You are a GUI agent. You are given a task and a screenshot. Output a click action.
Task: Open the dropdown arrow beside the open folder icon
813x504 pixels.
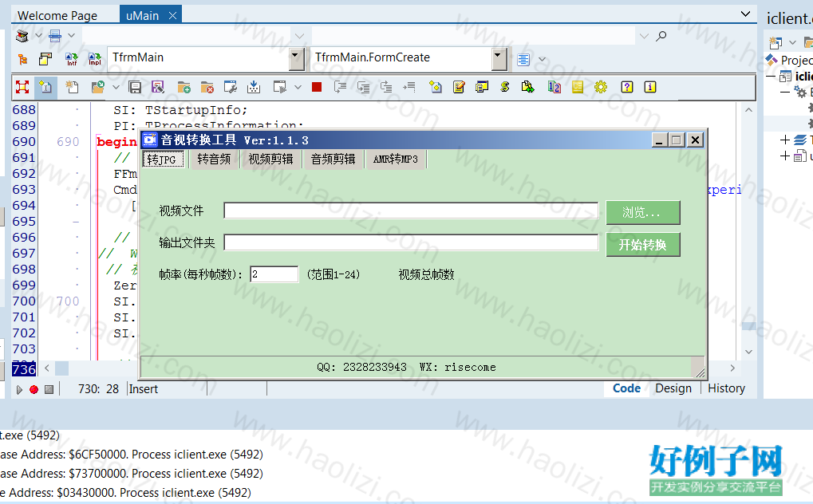116,87
